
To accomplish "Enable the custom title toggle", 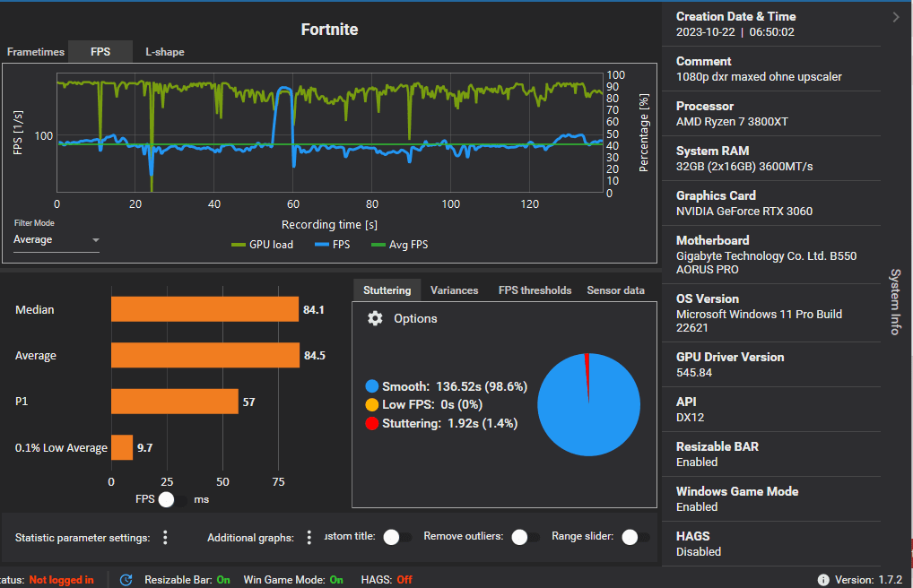I will click(397, 537).
